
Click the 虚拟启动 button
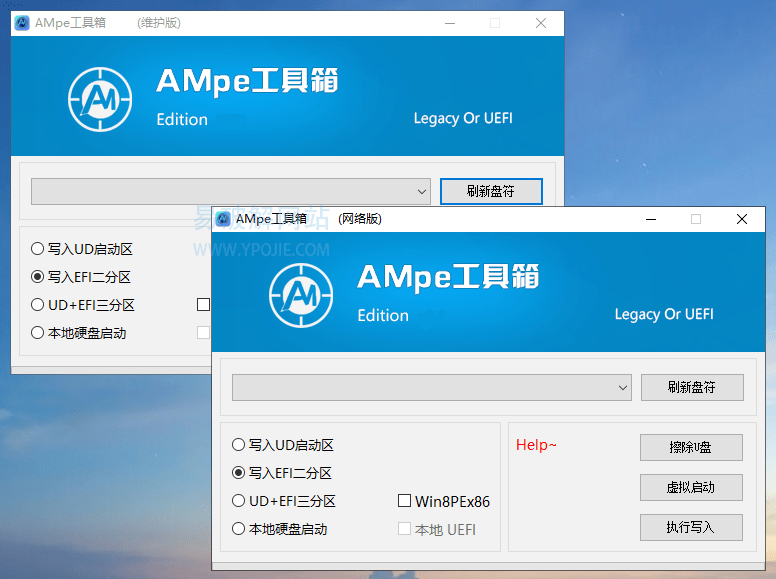[x=691, y=487]
